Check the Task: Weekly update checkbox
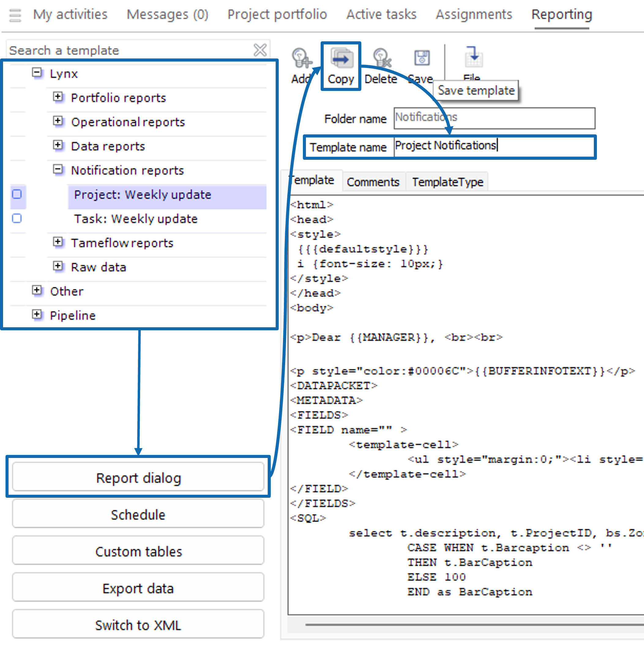 (17, 218)
